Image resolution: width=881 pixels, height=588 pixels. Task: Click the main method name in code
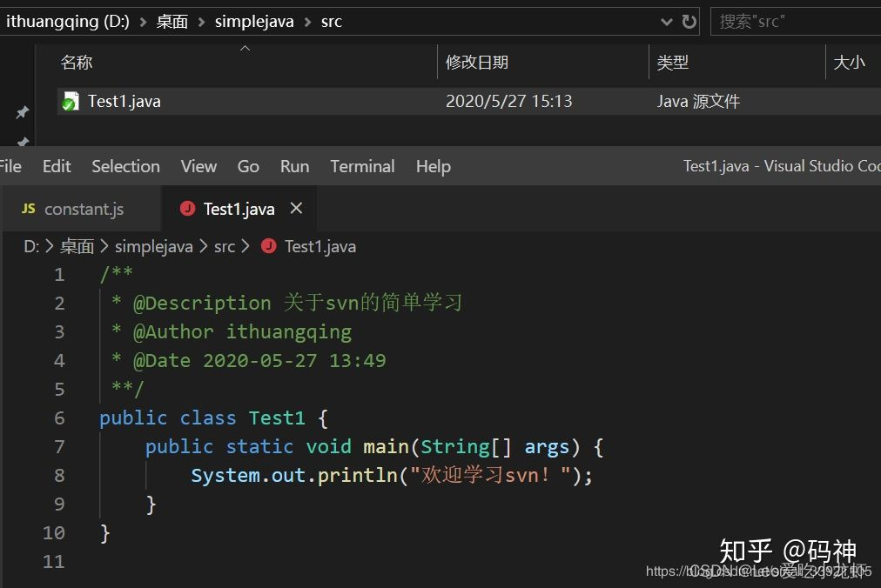[386, 446]
